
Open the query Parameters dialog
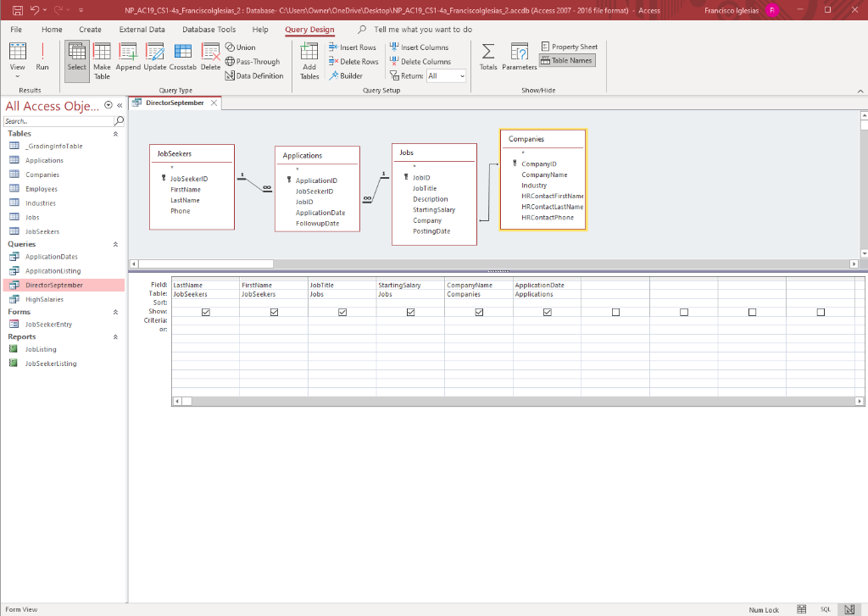point(520,59)
